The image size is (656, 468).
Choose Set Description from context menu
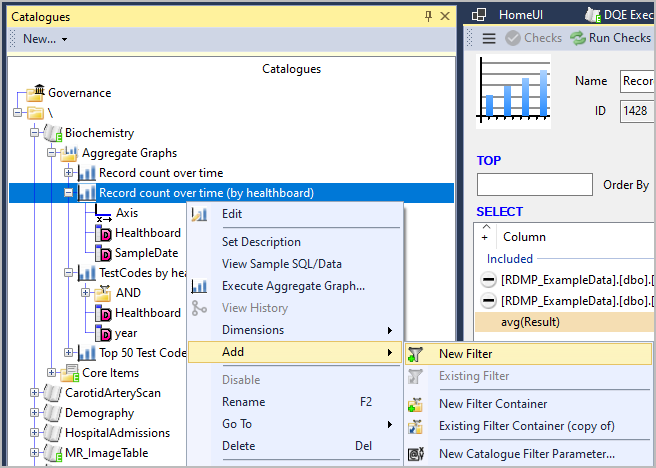point(295,242)
